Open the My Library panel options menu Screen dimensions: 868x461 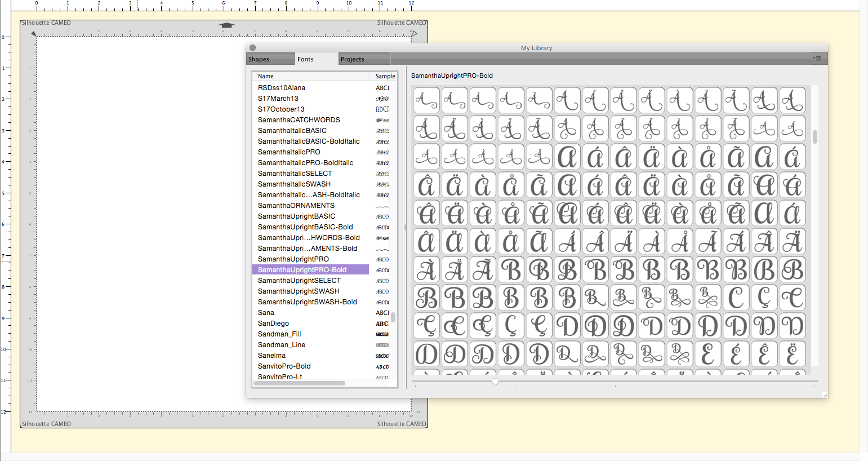(817, 59)
